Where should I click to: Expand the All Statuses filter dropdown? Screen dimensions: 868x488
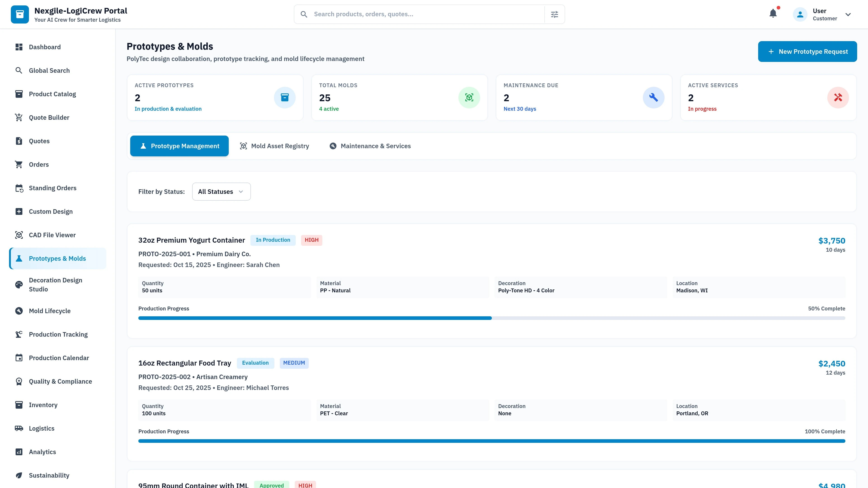coord(221,191)
